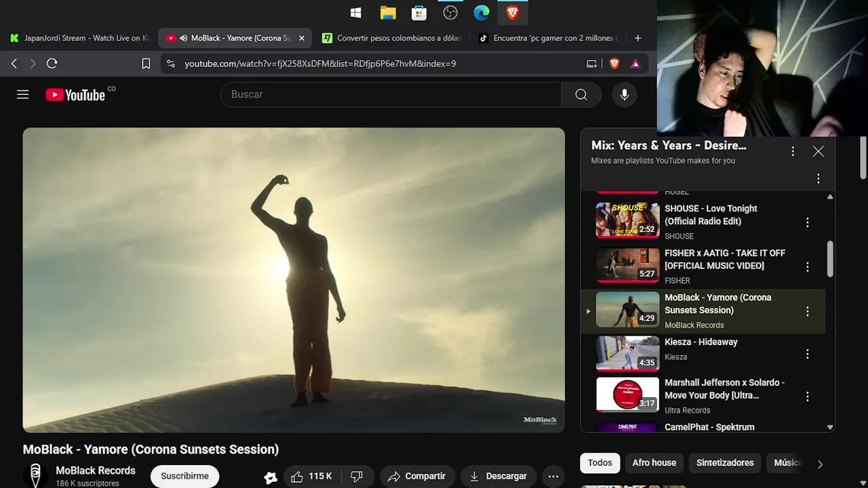Click the cast/install icon in address bar
This screenshot has height=488, width=868.
[592, 64]
